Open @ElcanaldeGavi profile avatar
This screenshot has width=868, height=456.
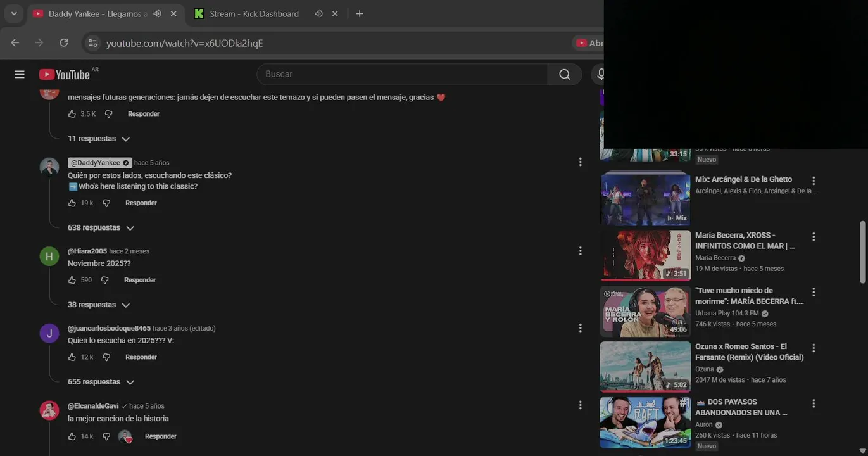click(49, 410)
